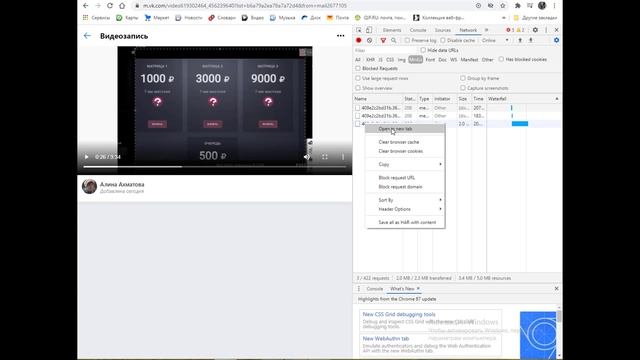
Task: Open the DevTools drawer three-dot menu
Action: pos(359,289)
